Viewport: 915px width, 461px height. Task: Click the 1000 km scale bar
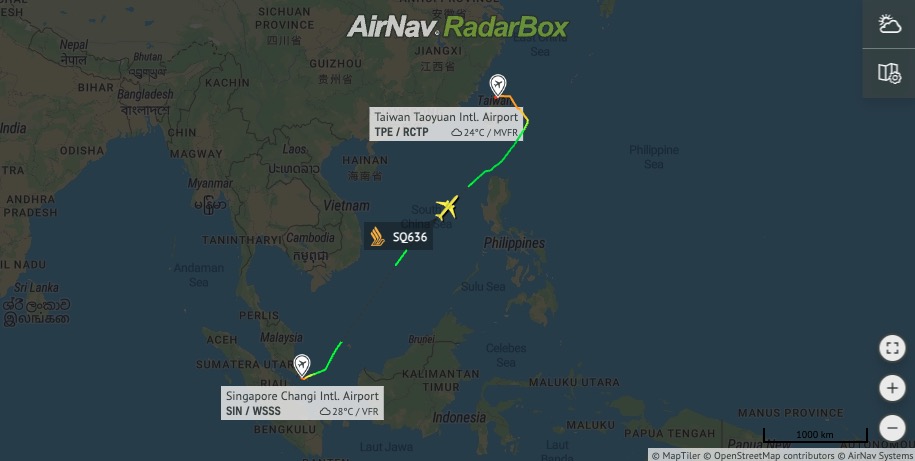coord(815,435)
